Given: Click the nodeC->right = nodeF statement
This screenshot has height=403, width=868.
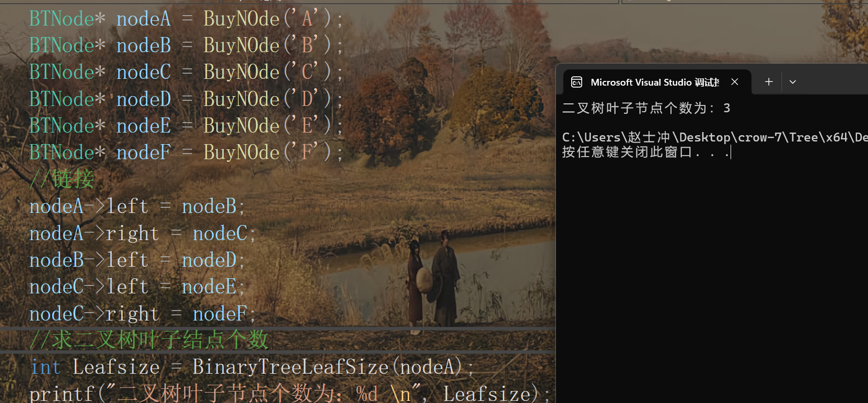Looking at the screenshot, I should [143, 314].
